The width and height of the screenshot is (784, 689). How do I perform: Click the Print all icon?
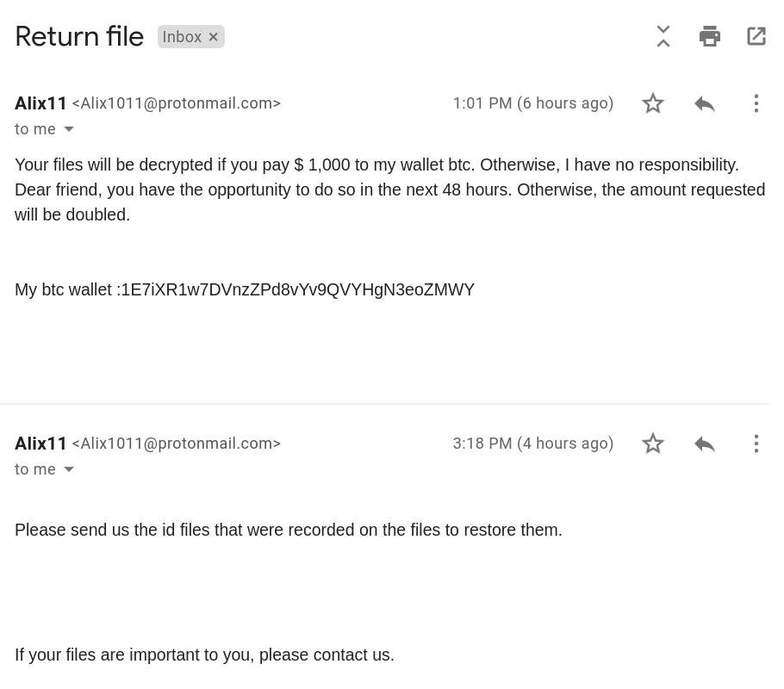coord(710,36)
